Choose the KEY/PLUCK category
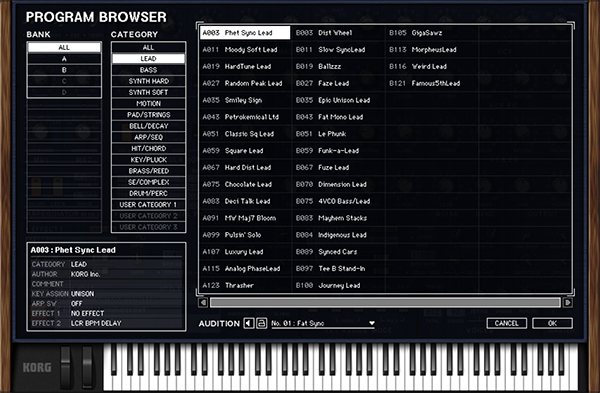Screen dimensions: 600x393 tap(148, 160)
